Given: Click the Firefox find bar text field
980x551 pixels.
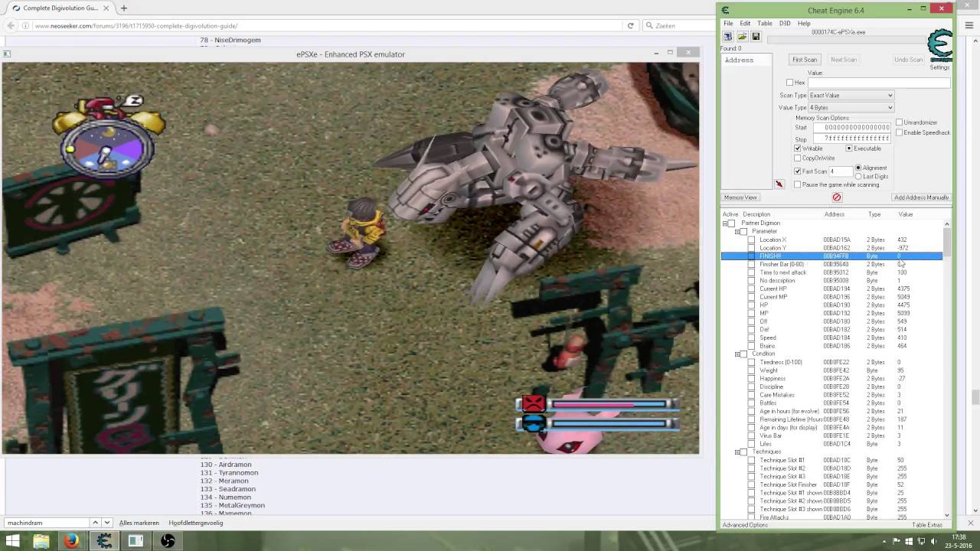Looking at the screenshot, I should point(47,523).
